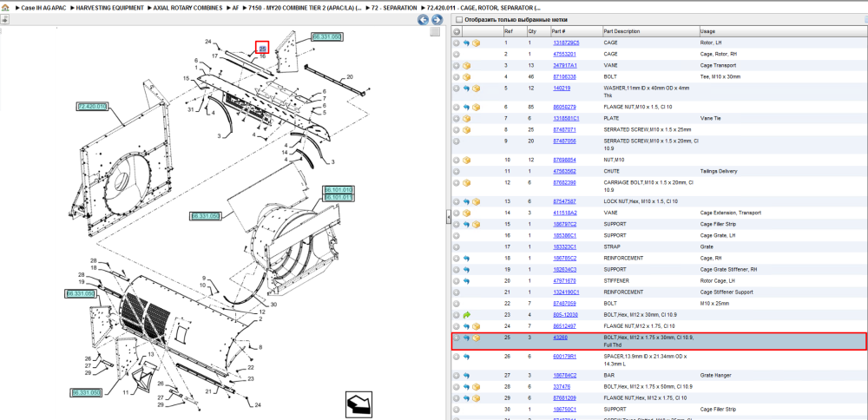Click the large black arrow orientation icon
The height and width of the screenshot is (420, 868).
[358, 404]
